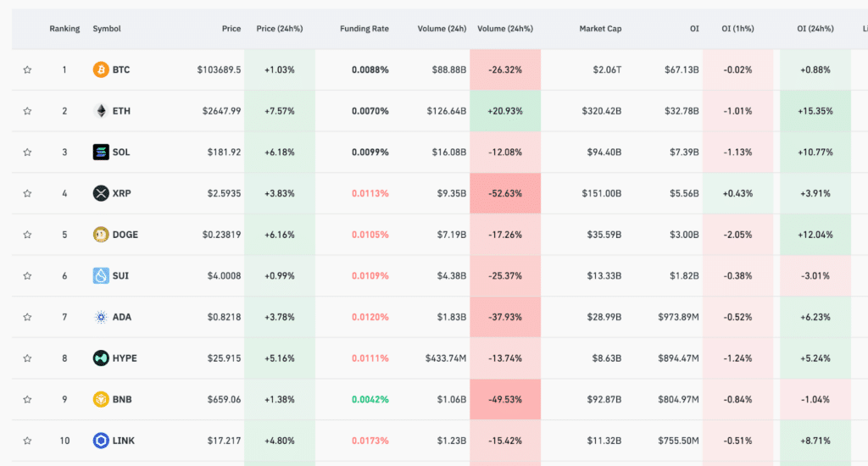The height and width of the screenshot is (466, 868).
Task: Toggle the SUI favorite star
Action: click(27, 276)
